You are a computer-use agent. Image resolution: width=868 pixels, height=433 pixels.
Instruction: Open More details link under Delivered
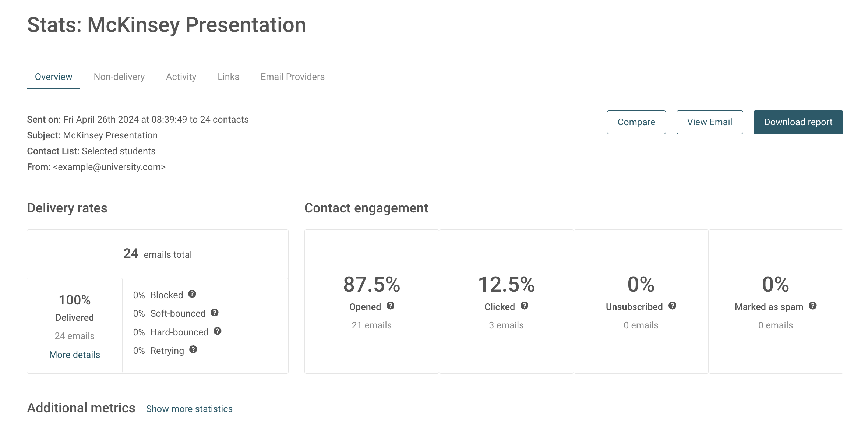75,355
